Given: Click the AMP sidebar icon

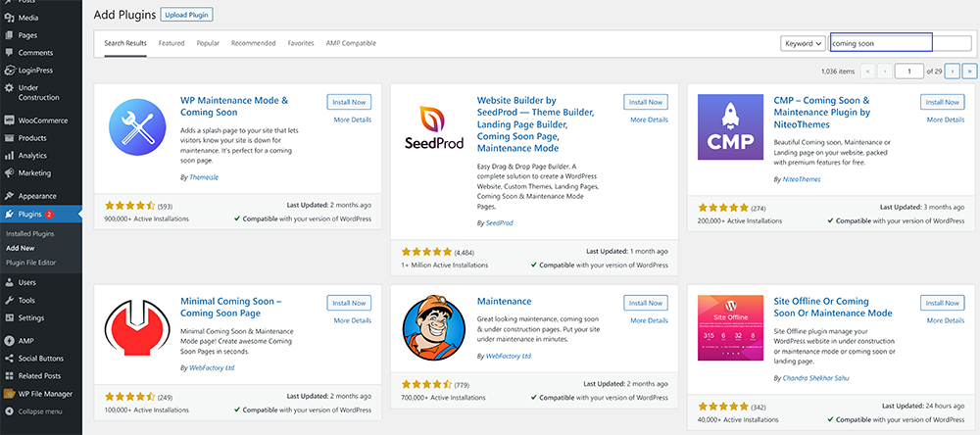Looking at the screenshot, I should [9, 341].
